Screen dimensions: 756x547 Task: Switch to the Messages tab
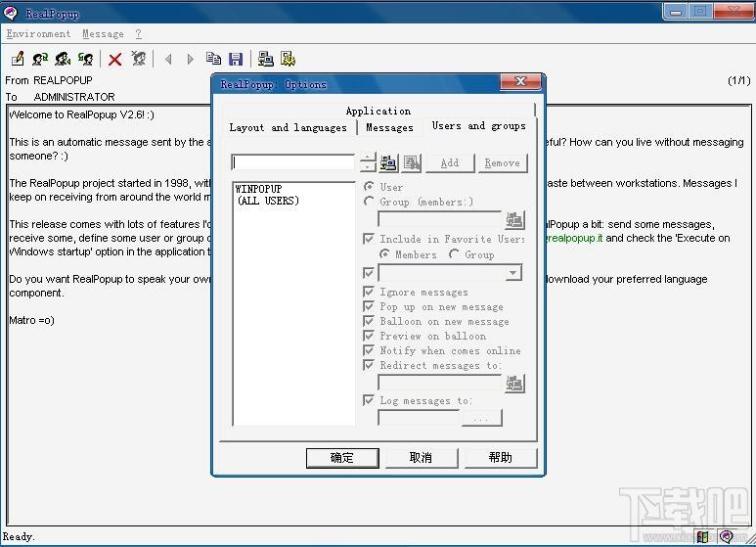[389, 128]
